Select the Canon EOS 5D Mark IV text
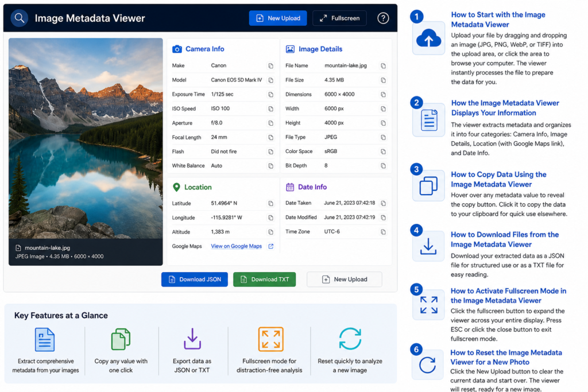This screenshot has width=588, height=392. pyautogui.click(x=236, y=80)
